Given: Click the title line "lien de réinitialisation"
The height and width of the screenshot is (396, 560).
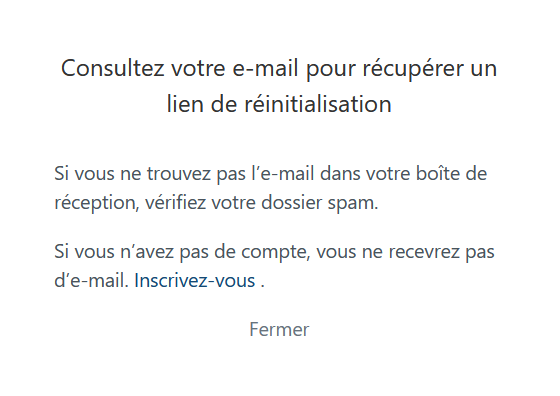Looking at the screenshot, I should coord(279,104).
